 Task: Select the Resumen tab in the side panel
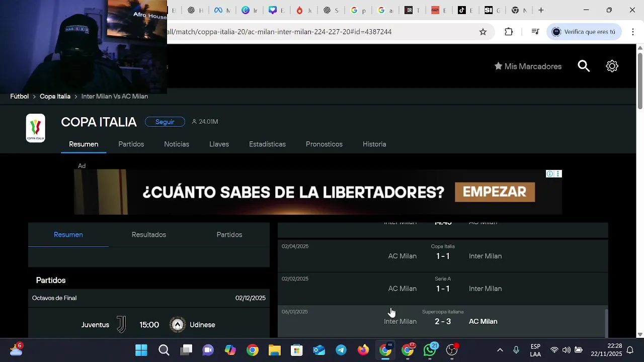tap(68, 235)
